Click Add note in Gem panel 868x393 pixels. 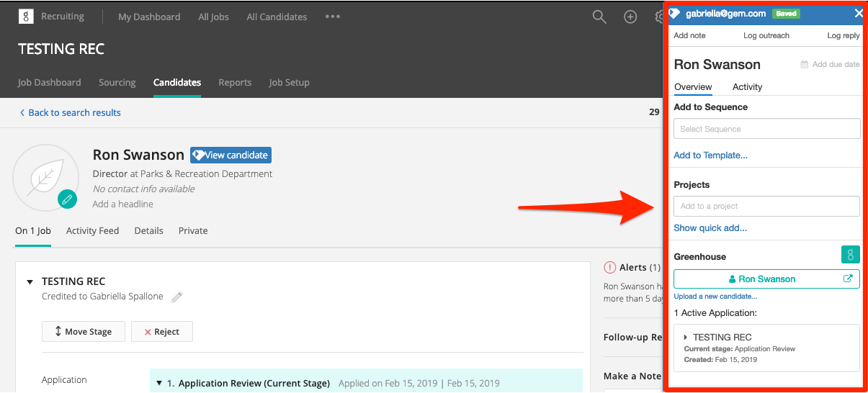click(689, 35)
